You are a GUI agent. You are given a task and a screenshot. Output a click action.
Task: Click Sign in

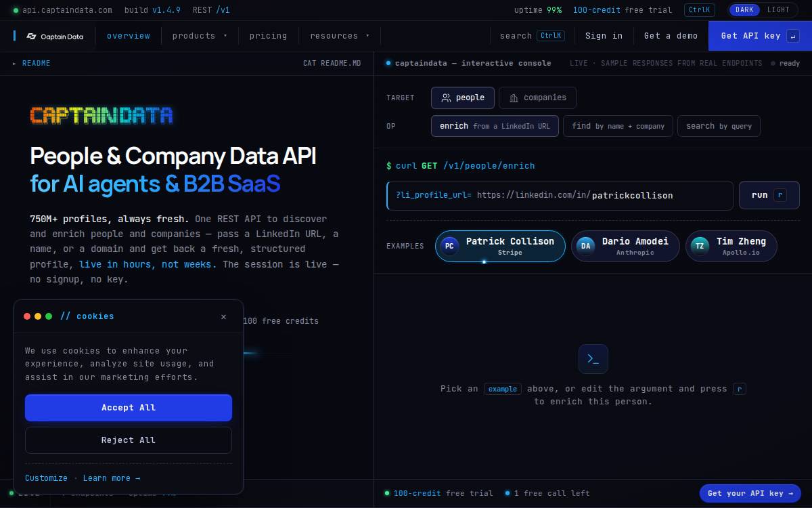click(604, 36)
